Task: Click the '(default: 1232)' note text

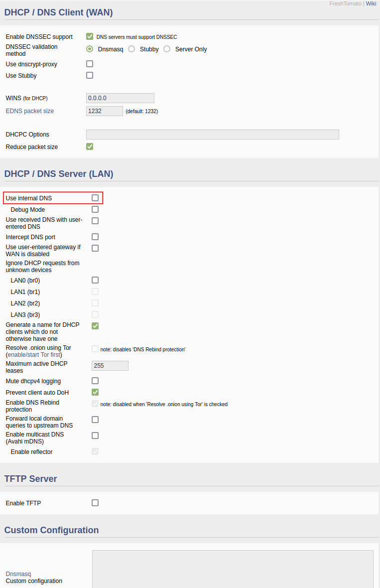Action: click(x=141, y=112)
